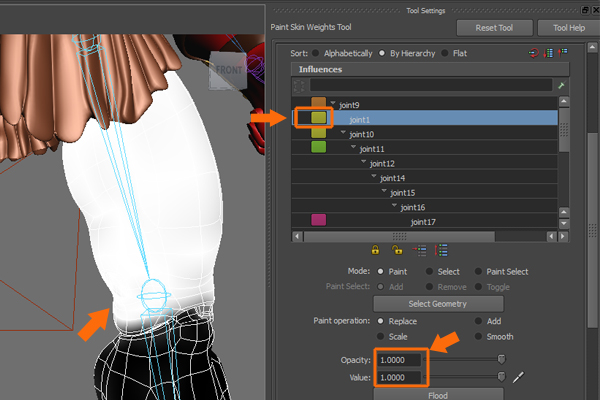Click Reset Tool button
600x400 pixels.
494,28
